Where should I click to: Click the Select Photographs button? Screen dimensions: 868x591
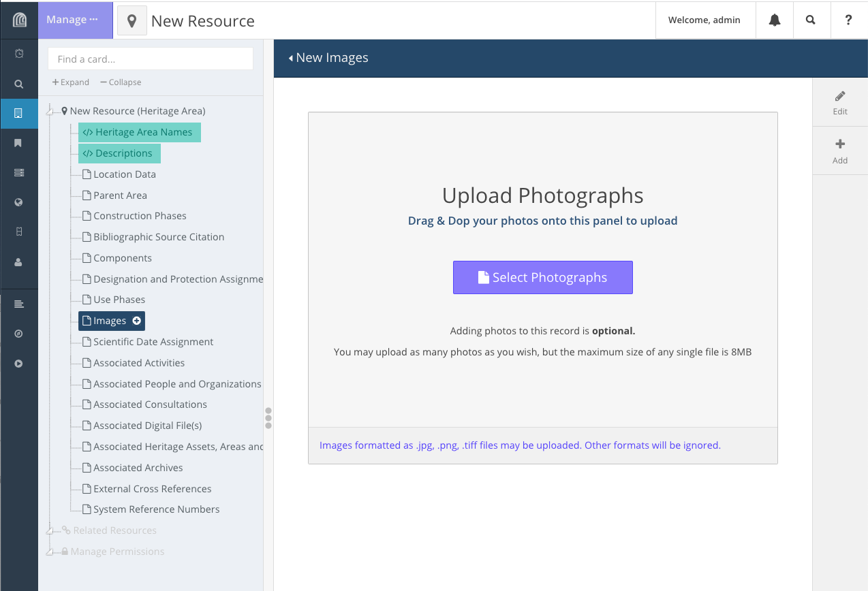click(542, 277)
